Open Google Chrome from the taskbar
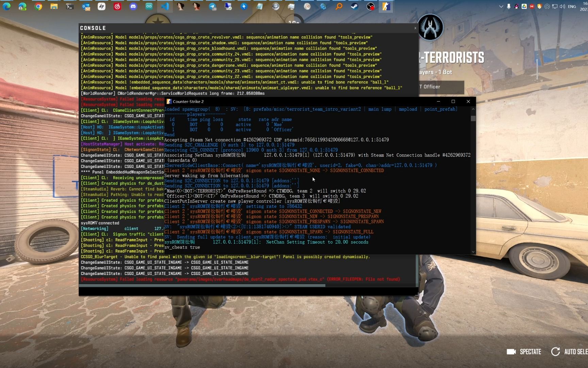The height and width of the screenshot is (368, 588). click(x=38, y=6)
